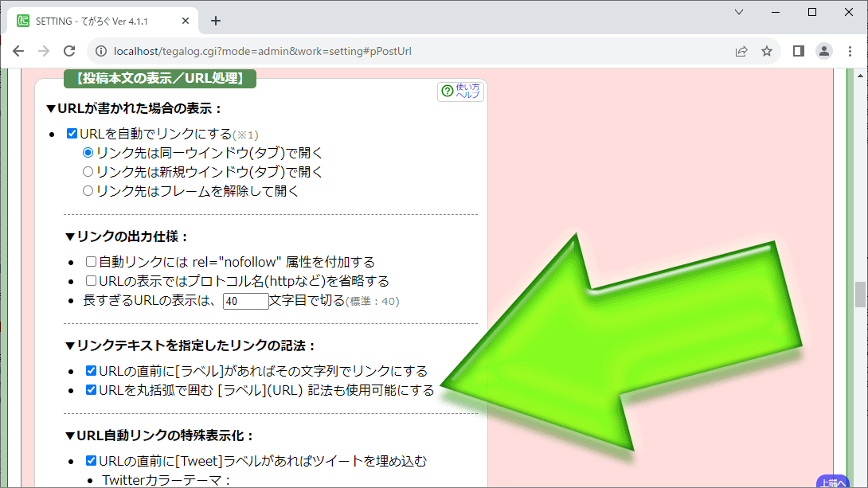Uncheck URLを自動でリンクにする checkbox

coord(72,133)
